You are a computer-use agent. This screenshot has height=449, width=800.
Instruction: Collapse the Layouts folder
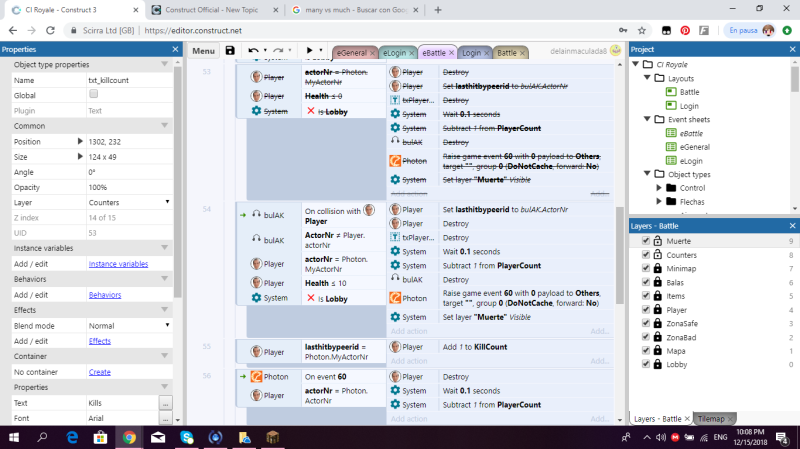pos(647,78)
